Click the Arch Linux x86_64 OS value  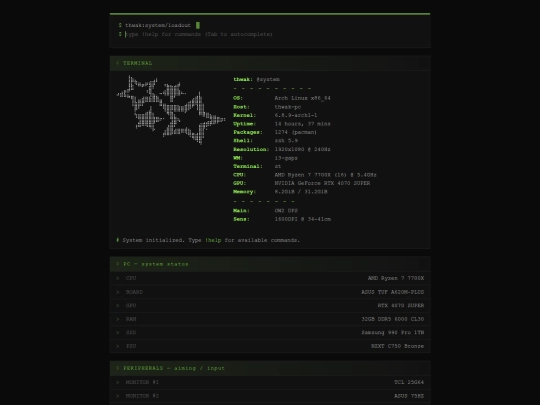coord(302,98)
